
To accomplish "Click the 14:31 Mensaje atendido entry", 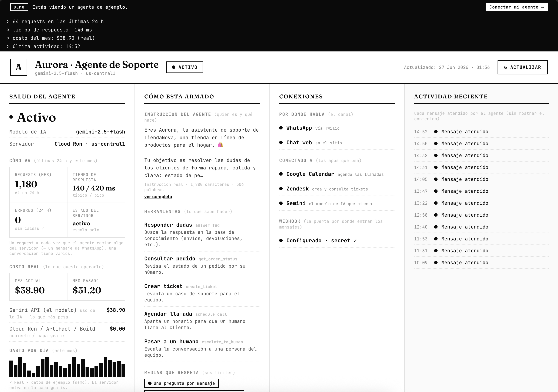I will click(x=481, y=167).
